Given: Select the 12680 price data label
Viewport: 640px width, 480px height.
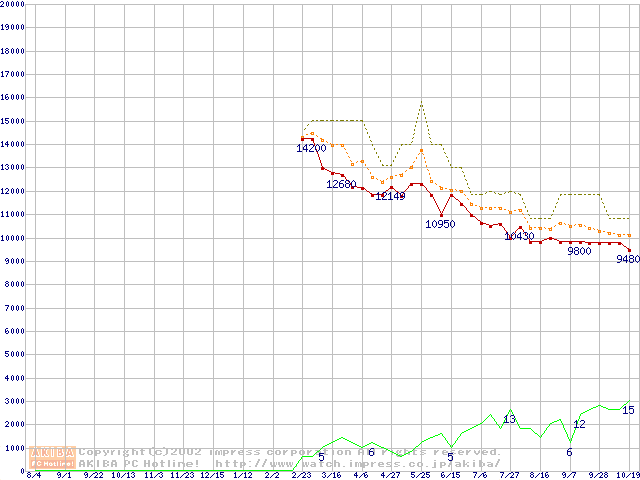Looking at the screenshot, I should pos(341,184).
